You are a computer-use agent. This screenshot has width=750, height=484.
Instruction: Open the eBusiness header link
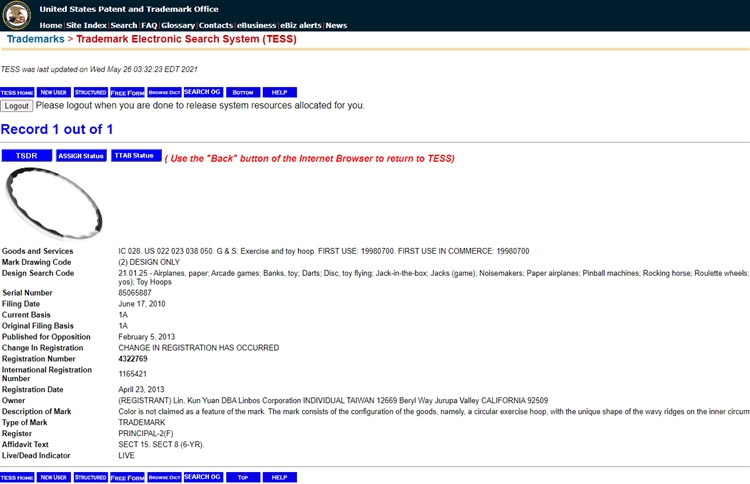257,25
